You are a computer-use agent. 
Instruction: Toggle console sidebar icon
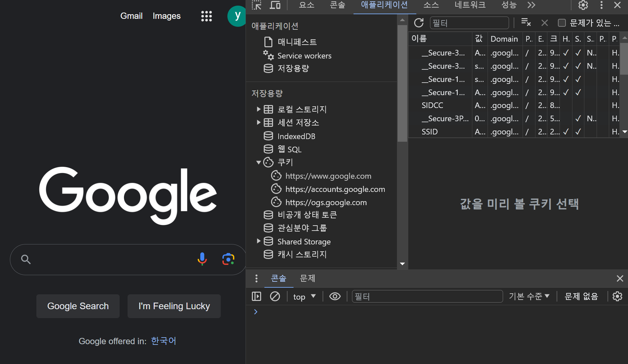click(256, 296)
